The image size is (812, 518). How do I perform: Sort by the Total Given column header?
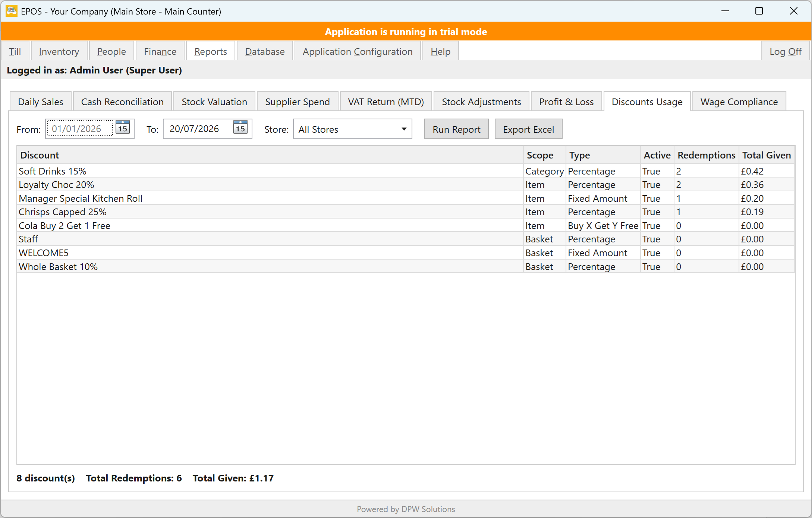pyautogui.click(x=767, y=155)
